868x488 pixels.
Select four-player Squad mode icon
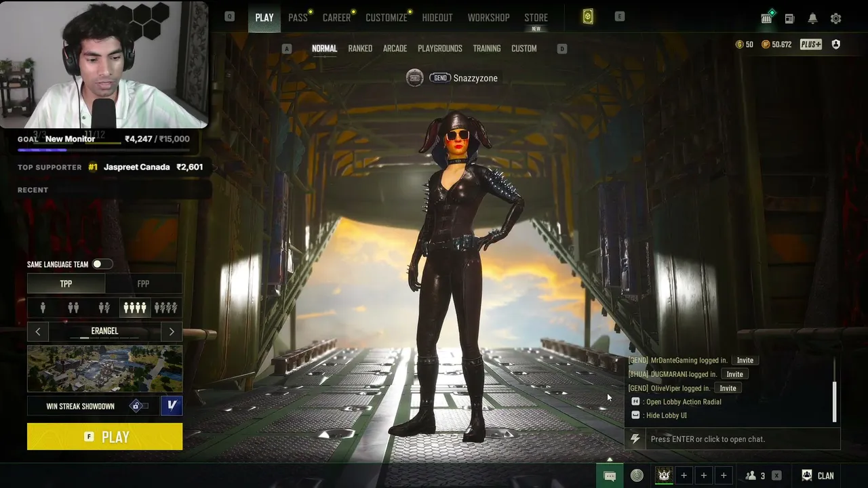tap(134, 308)
